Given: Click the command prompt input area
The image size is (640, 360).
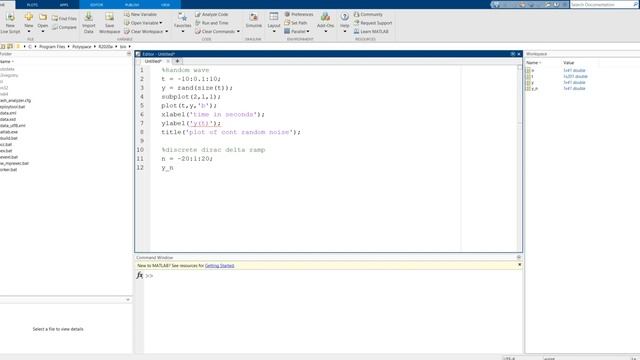Looking at the screenshot, I should click(x=333, y=276).
